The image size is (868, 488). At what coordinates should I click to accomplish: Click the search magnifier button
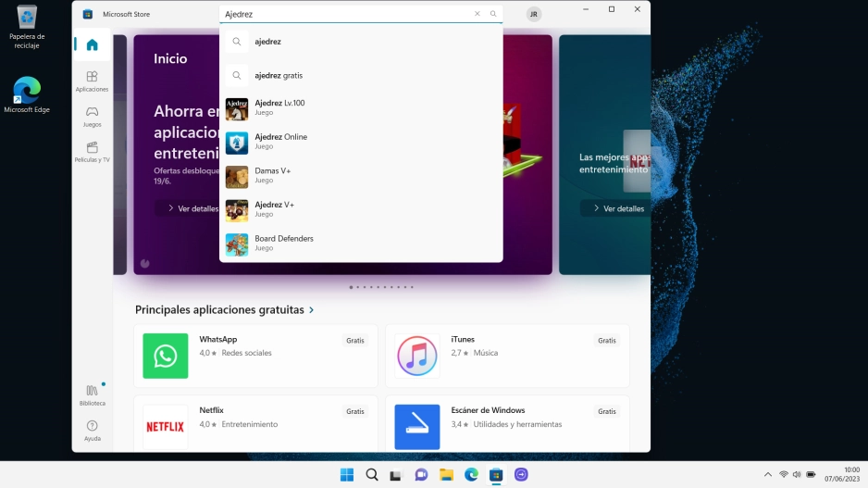[493, 14]
